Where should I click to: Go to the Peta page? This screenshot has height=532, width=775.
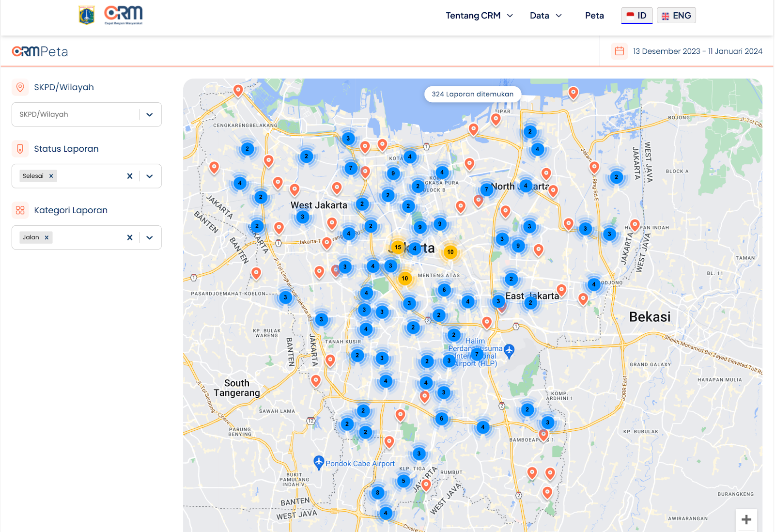[594, 16]
